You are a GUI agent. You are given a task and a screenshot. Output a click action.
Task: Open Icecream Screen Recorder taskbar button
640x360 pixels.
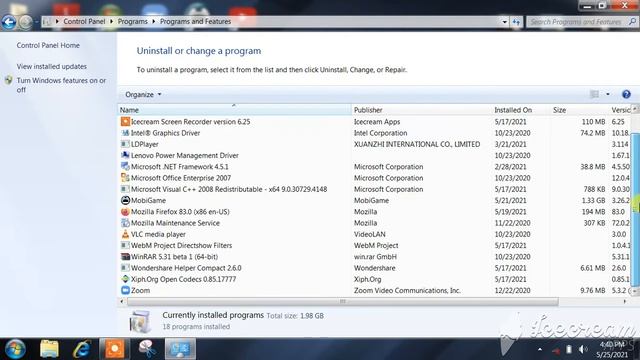pos(114,349)
